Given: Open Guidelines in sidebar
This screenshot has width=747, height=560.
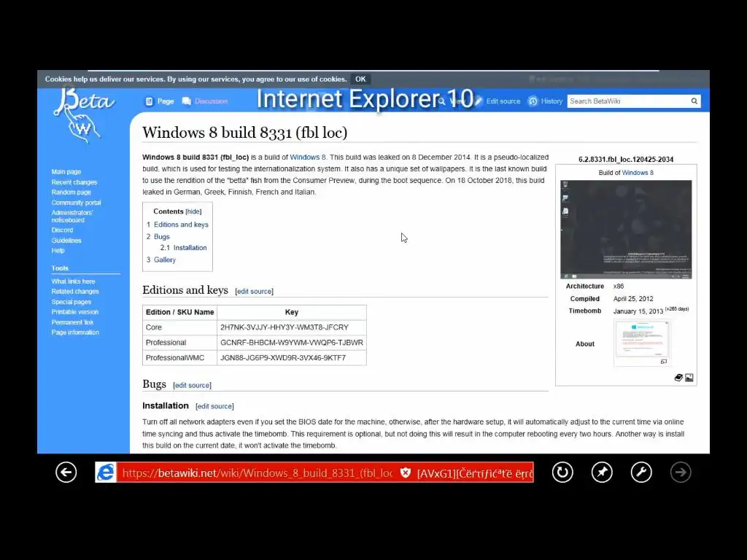Looking at the screenshot, I should point(66,241).
